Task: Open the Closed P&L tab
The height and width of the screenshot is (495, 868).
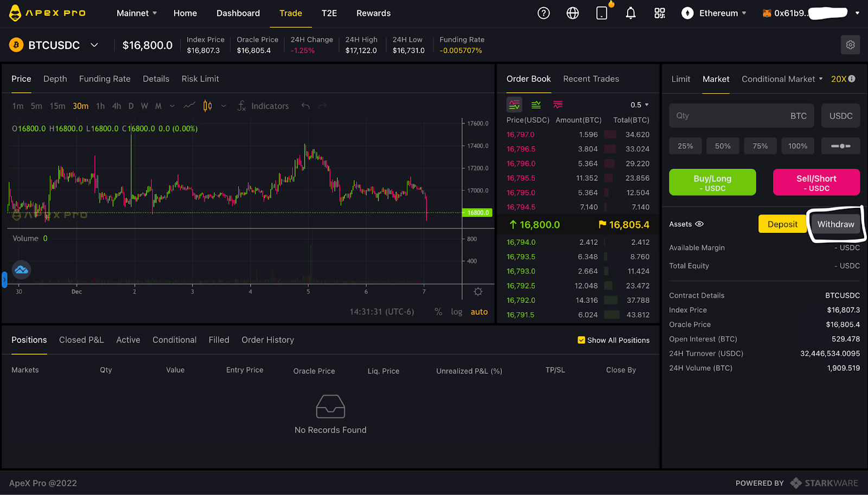Action: pos(81,340)
